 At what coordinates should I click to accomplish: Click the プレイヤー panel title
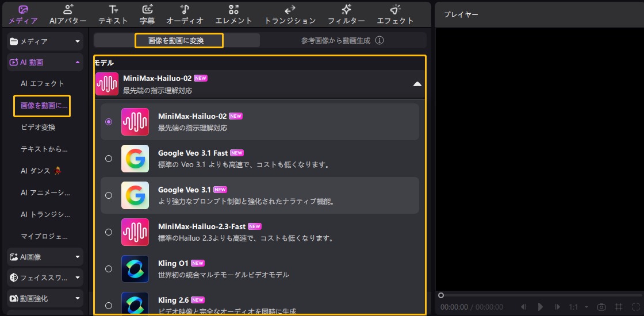point(461,14)
